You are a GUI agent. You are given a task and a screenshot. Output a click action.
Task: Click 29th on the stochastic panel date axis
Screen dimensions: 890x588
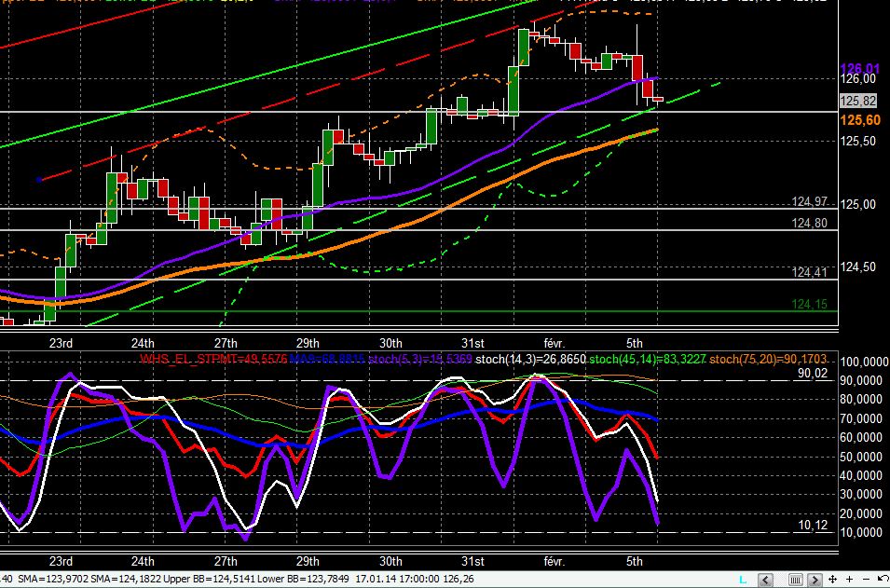pos(307,561)
